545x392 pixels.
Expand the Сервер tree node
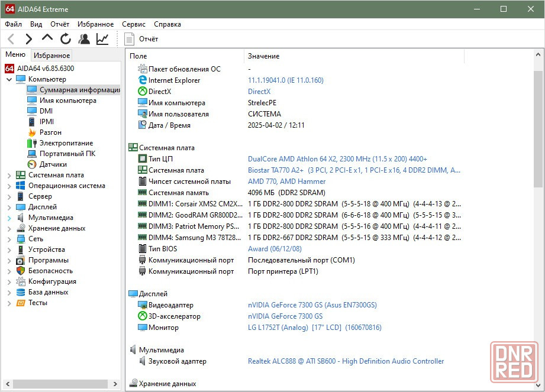coord(9,196)
